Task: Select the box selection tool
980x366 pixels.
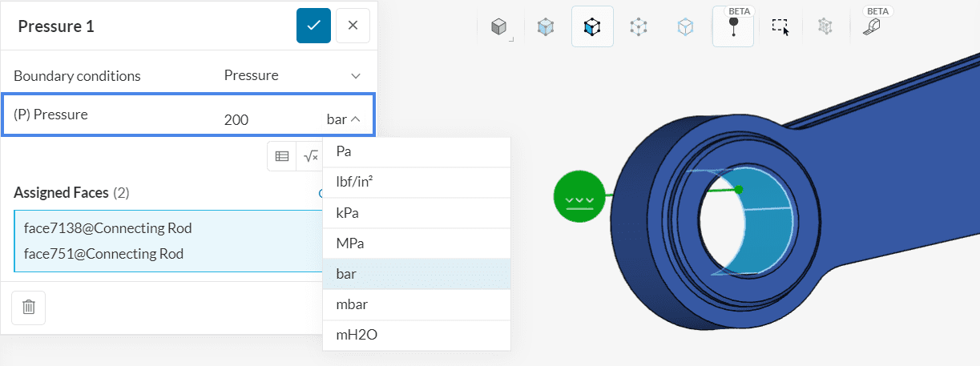Action: click(x=780, y=27)
